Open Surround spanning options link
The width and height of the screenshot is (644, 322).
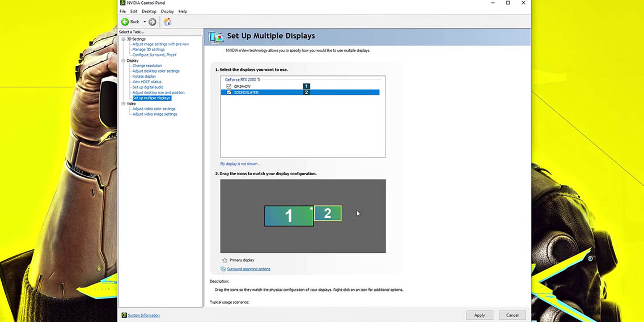(x=248, y=269)
